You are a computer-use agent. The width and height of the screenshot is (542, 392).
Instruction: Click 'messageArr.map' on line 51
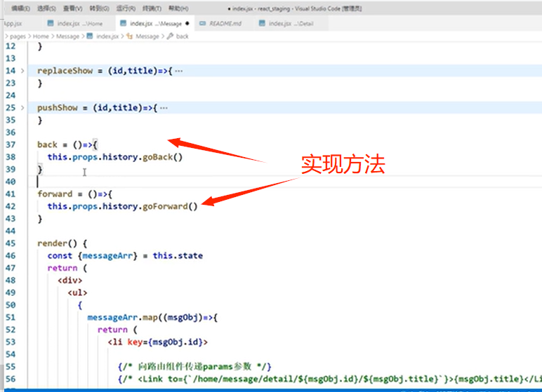[123, 318]
